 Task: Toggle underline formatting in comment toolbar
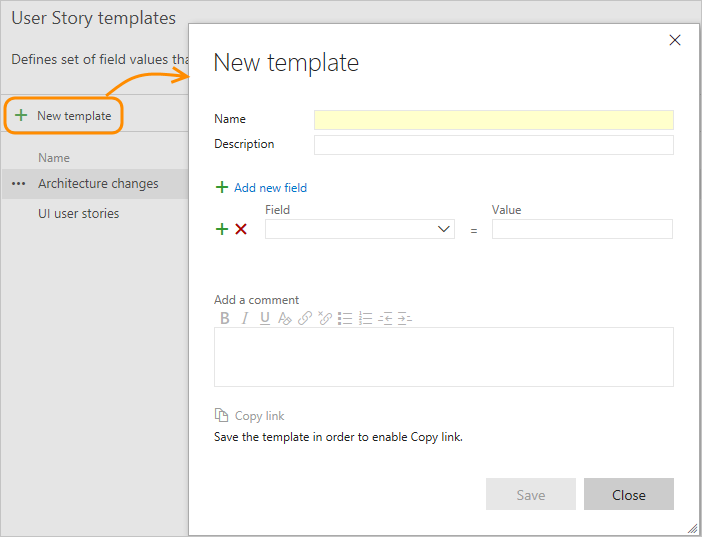click(265, 318)
